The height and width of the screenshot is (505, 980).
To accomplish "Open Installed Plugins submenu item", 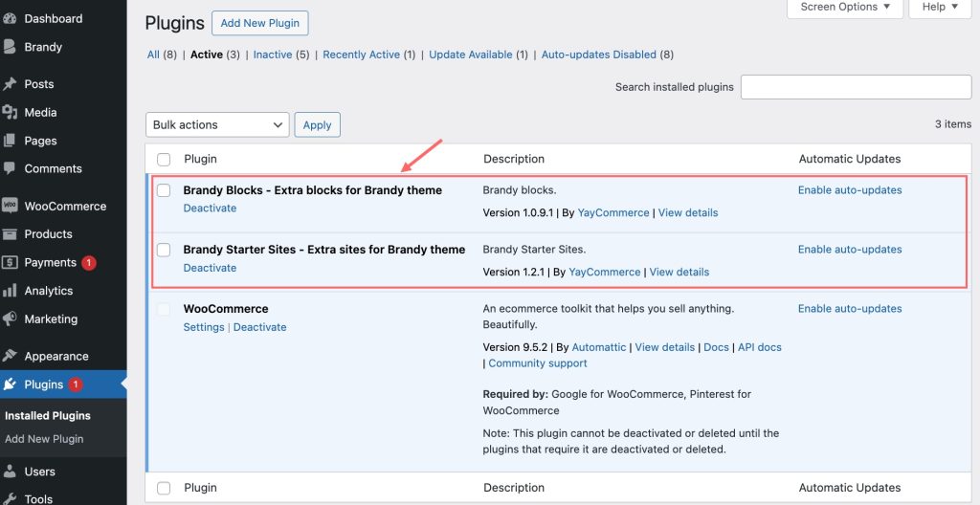I will click(x=48, y=416).
